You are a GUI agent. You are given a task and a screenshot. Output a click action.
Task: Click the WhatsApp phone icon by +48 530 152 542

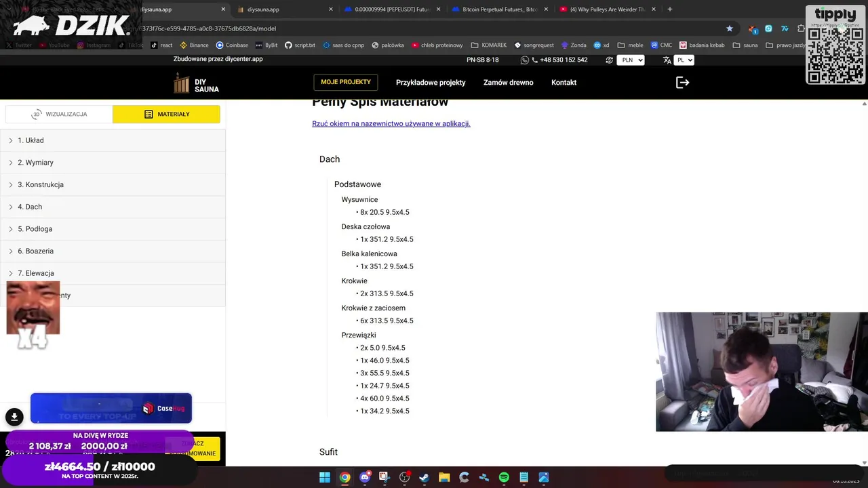tap(524, 60)
